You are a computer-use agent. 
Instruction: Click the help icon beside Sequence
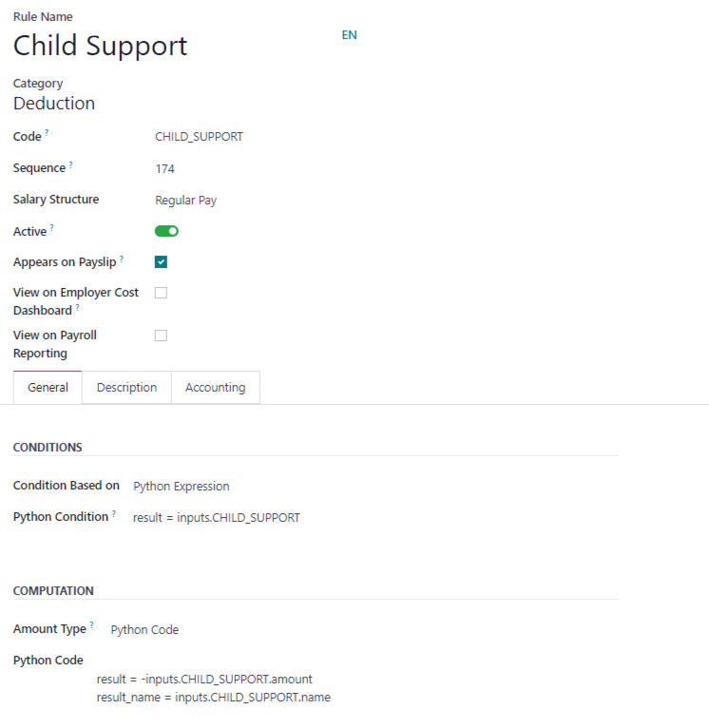[70, 164]
